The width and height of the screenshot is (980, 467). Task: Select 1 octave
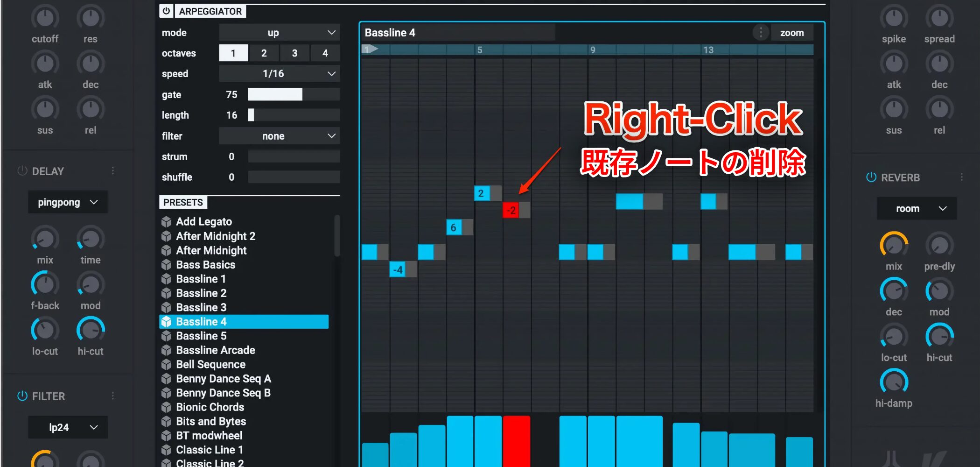tap(233, 53)
